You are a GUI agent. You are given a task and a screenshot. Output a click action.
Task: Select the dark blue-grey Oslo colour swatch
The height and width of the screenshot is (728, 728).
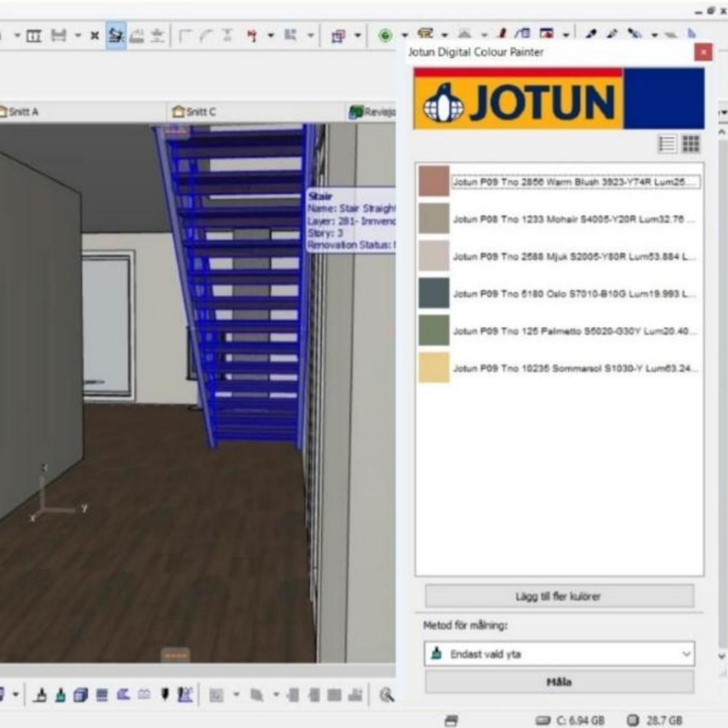[433, 293]
